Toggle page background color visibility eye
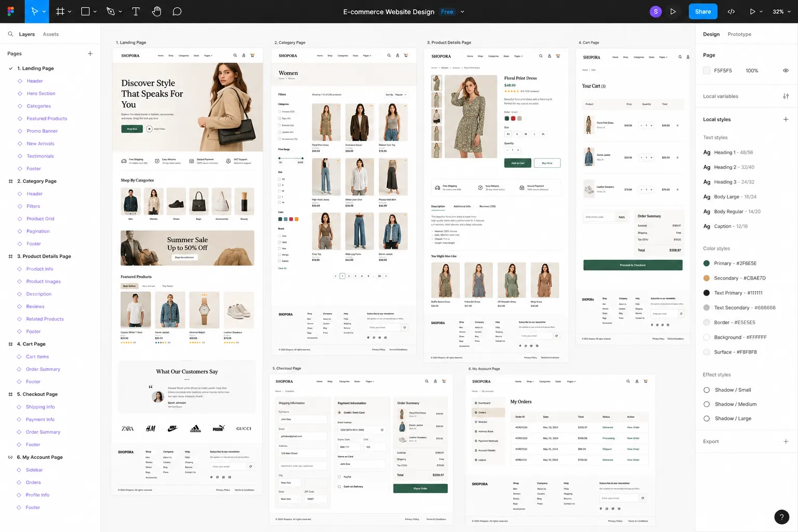Image resolution: width=798 pixels, height=532 pixels. (786, 71)
